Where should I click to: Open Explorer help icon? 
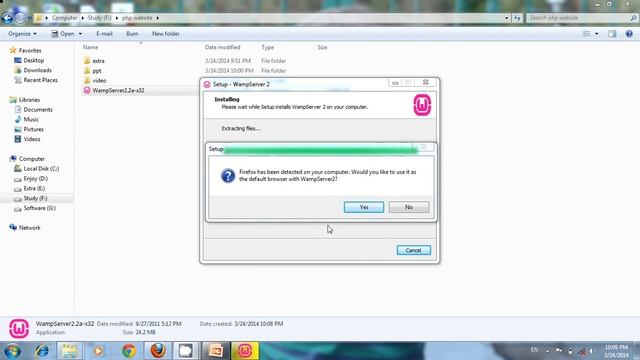coord(629,34)
